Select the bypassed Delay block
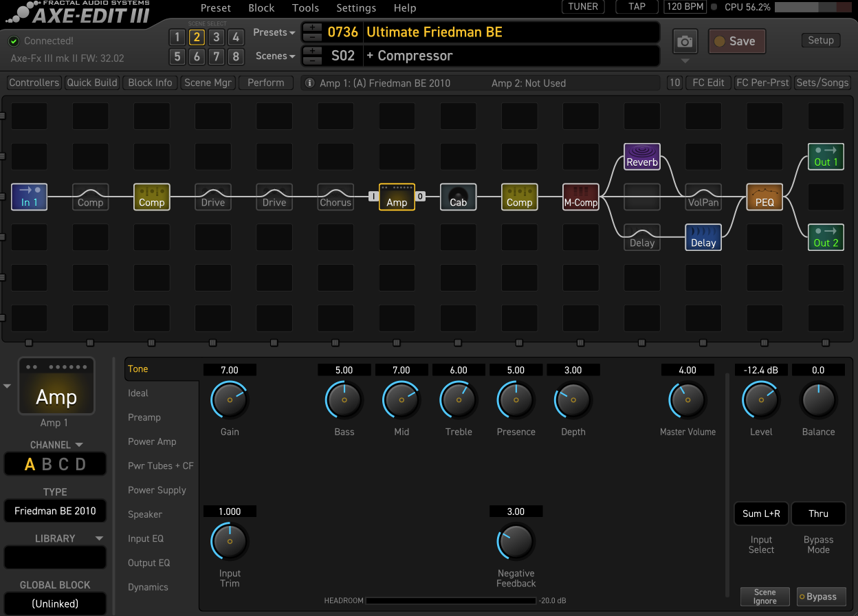This screenshot has width=858, height=616. [x=642, y=237]
